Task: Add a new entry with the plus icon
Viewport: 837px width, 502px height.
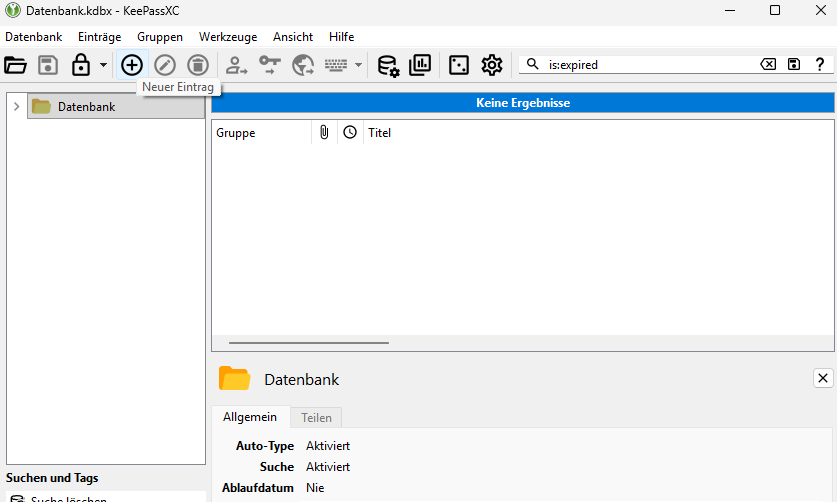Action: tap(132, 65)
